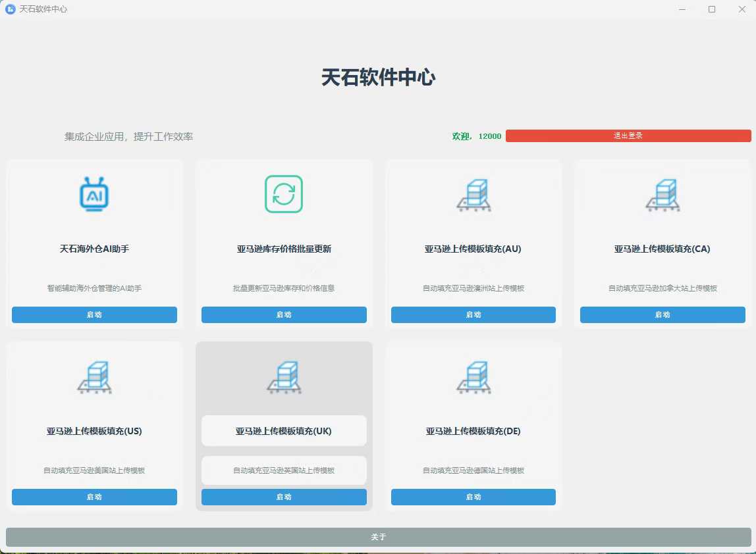The height and width of the screenshot is (554, 756).
Task: Click the red 退出登录 button
Action: tap(628, 136)
